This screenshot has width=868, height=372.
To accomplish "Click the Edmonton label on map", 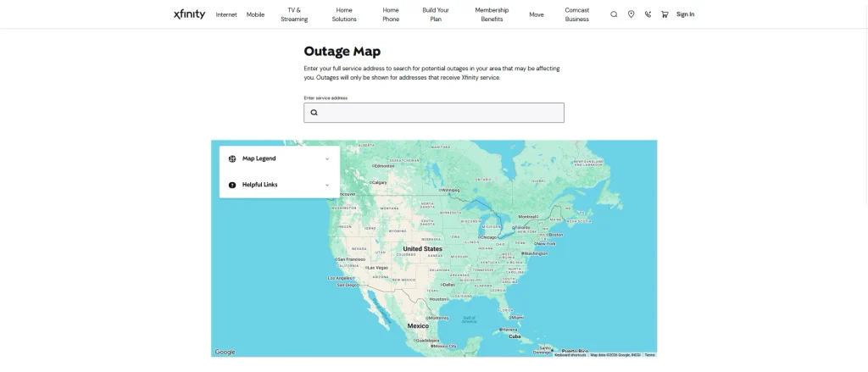I will point(384,165).
